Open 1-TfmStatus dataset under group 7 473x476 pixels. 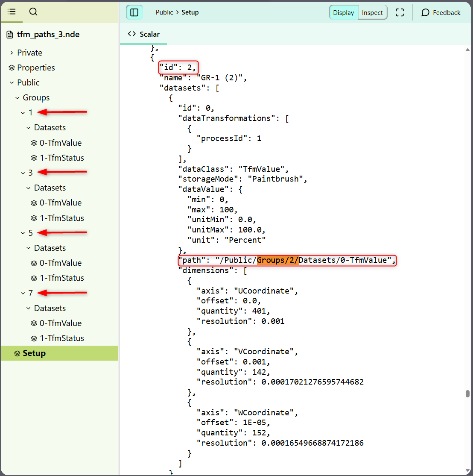61,338
